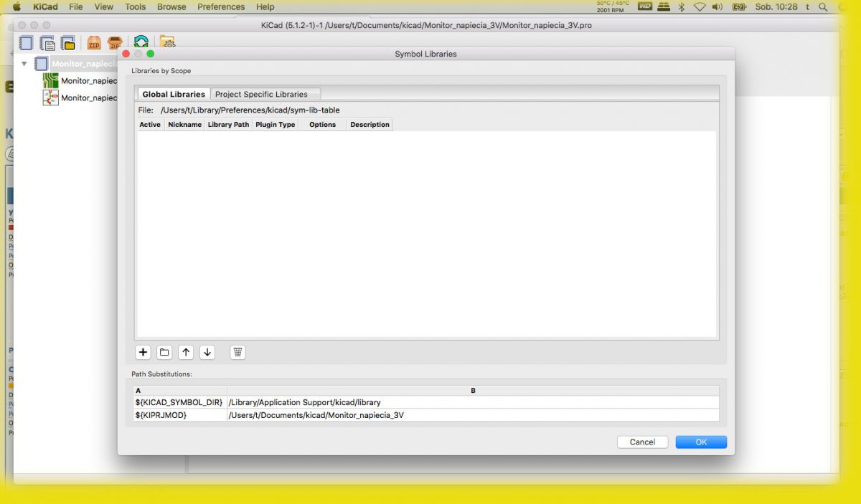The height and width of the screenshot is (504, 861).
Task: Open the File menu
Action: tap(76, 6)
